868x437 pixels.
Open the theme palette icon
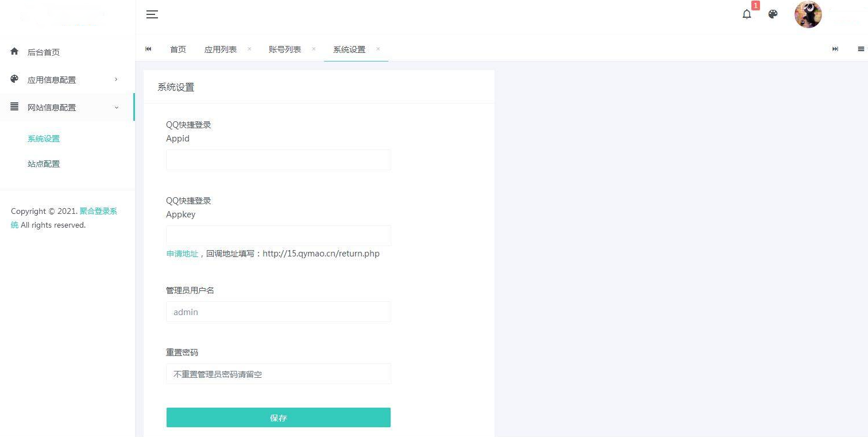[x=773, y=15]
